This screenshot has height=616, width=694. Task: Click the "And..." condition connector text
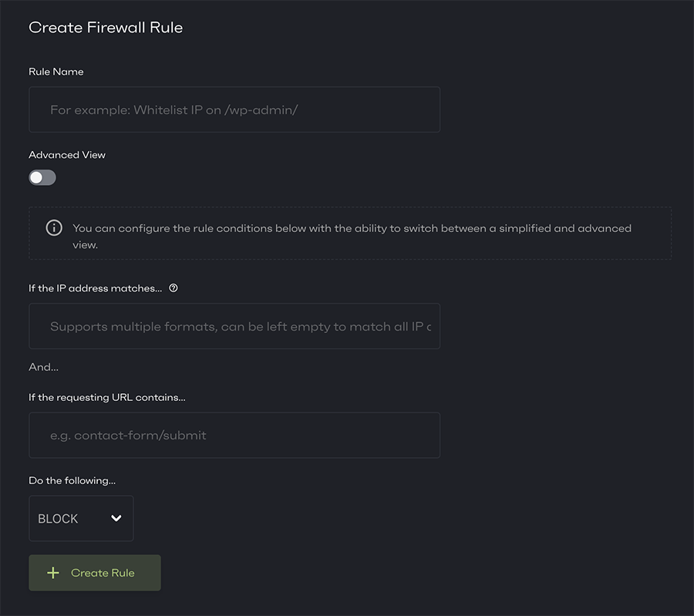pos(44,367)
